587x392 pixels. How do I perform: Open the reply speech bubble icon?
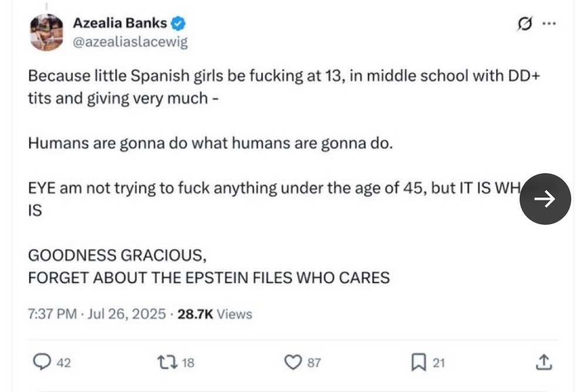[42, 362]
